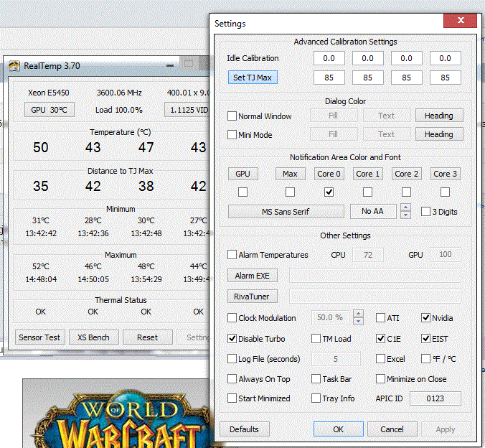The height and width of the screenshot is (448, 485).
Task: Uncheck the C1E checkbox
Action: (x=380, y=339)
